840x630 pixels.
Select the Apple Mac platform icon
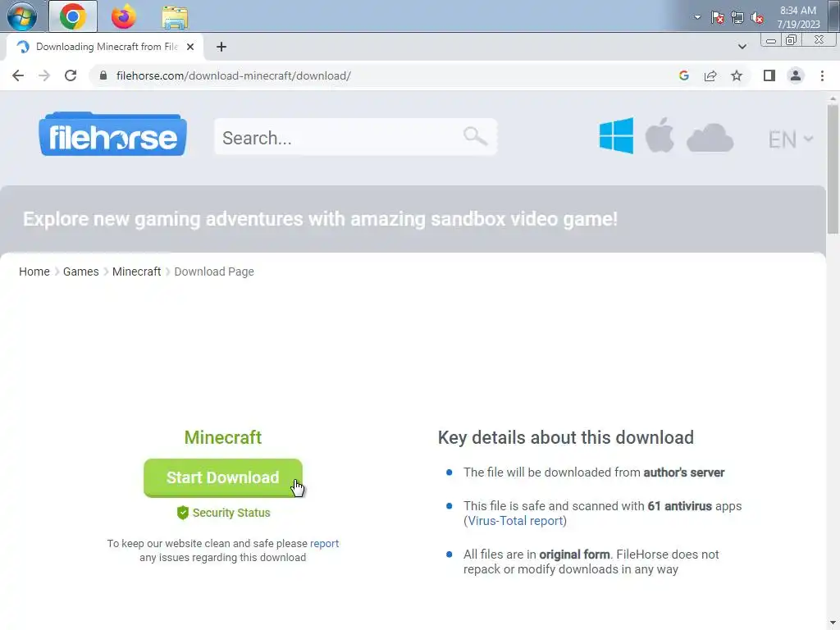(660, 135)
